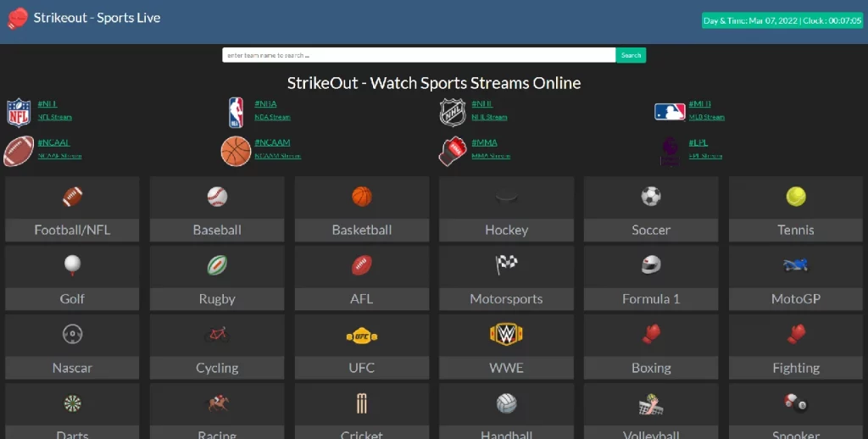The height and width of the screenshot is (439, 868).
Task: Select the Basketball category icon
Action: coord(362,197)
